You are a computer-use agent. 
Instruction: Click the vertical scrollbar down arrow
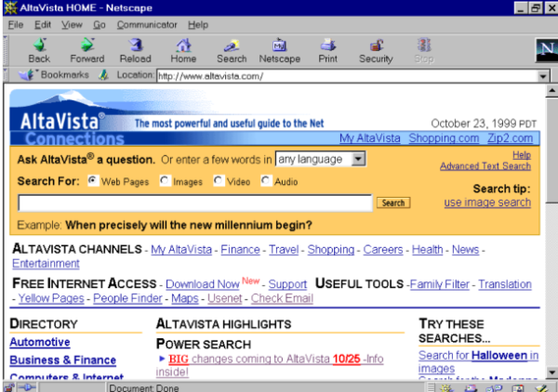551,372
